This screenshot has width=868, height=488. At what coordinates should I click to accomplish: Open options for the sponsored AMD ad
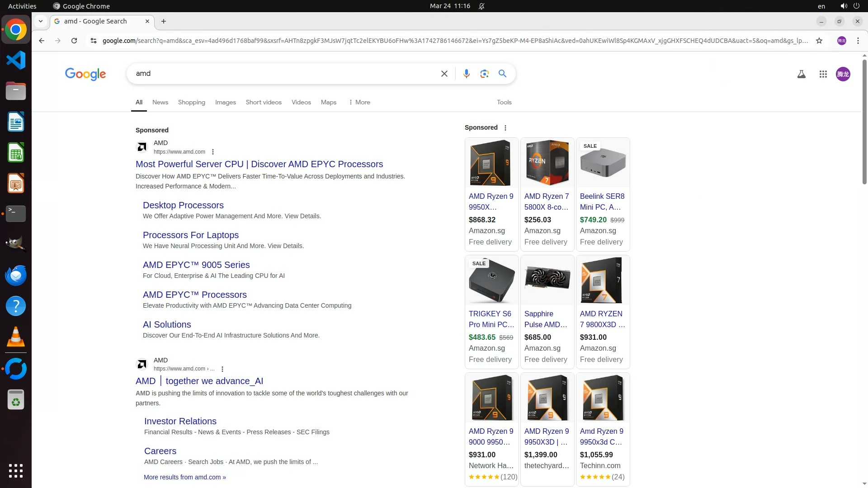pyautogui.click(x=213, y=152)
